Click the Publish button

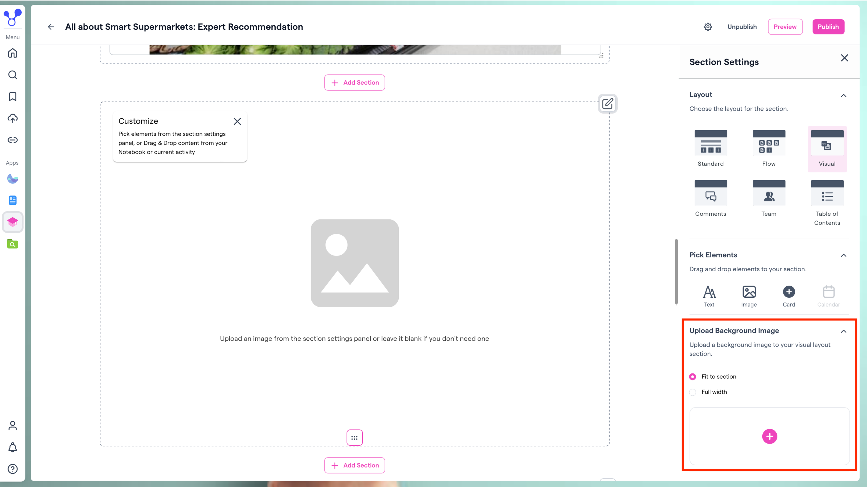[828, 27]
